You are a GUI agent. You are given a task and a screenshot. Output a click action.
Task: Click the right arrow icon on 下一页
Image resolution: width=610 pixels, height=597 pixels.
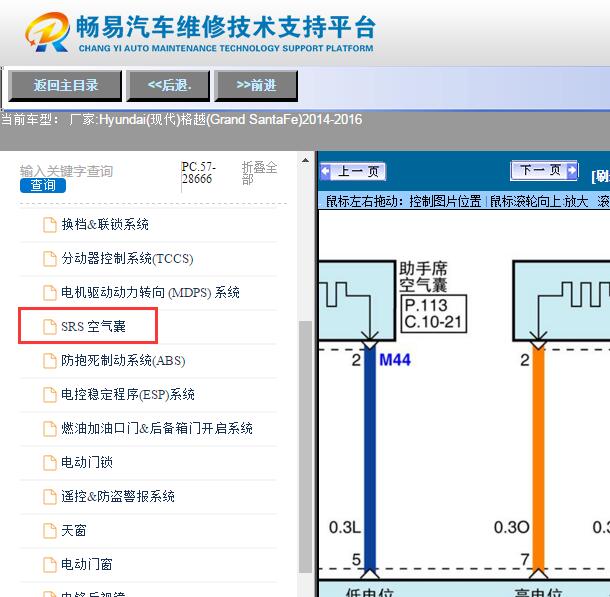click(572, 170)
